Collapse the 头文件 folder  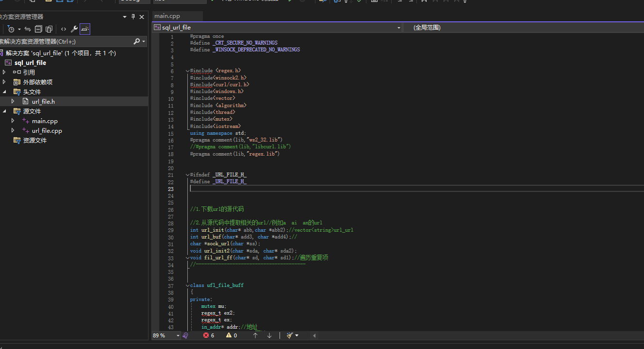[x=4, y=92]
